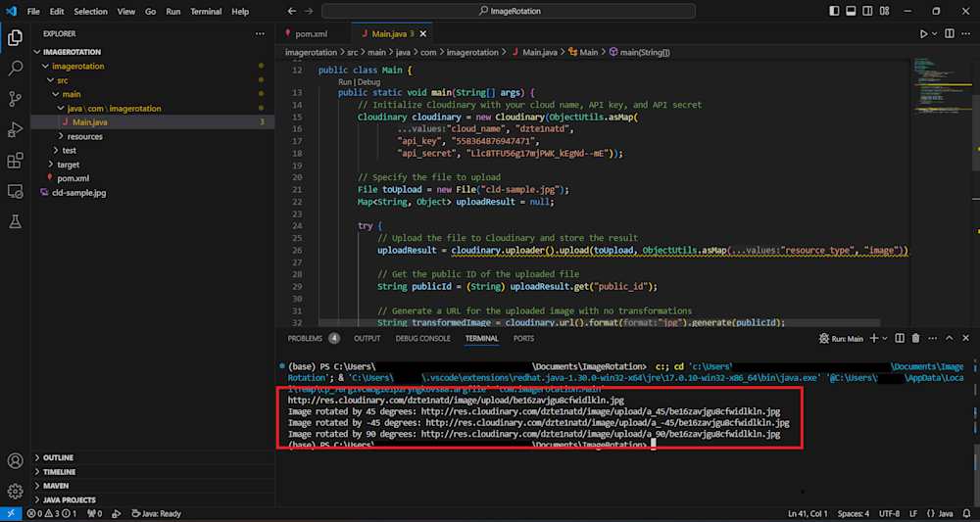The image size is (980, 522).
Task: Split the terminal panel
Action: click(x=900, y=339)
